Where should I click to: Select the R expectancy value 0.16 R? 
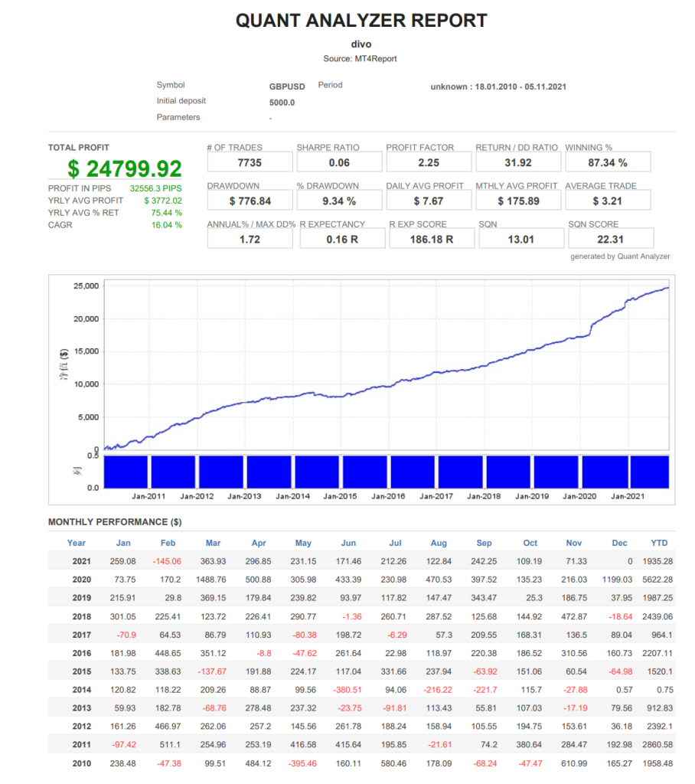click(x=342, y=240)
